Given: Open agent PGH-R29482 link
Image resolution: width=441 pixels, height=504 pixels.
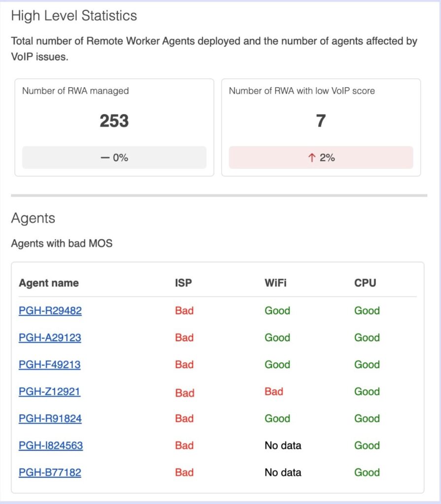Looking at the screenshot, I should (x=50, y=311).
